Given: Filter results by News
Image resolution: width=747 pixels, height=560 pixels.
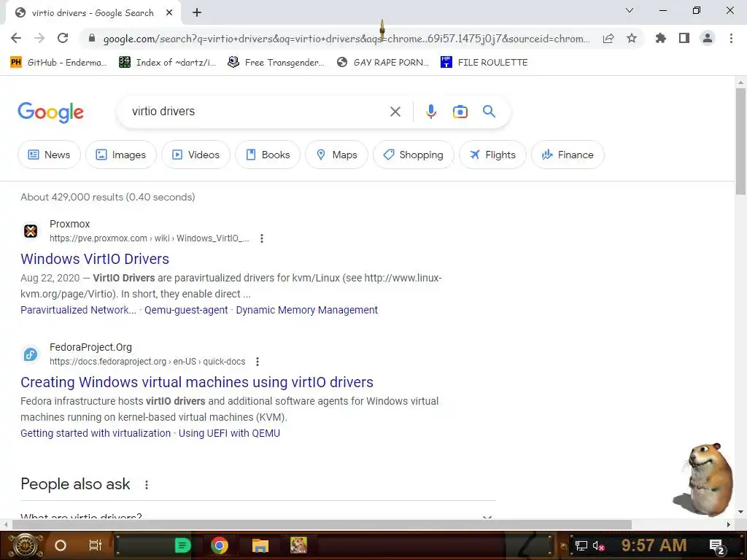Looking at the screenshot, I should point(49,155).
